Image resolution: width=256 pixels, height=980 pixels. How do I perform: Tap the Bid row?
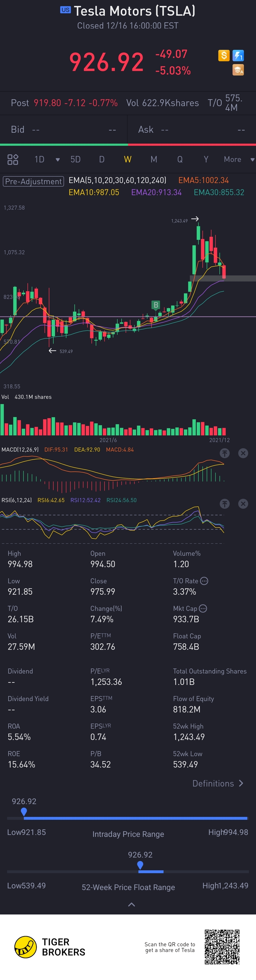point(64,130)
